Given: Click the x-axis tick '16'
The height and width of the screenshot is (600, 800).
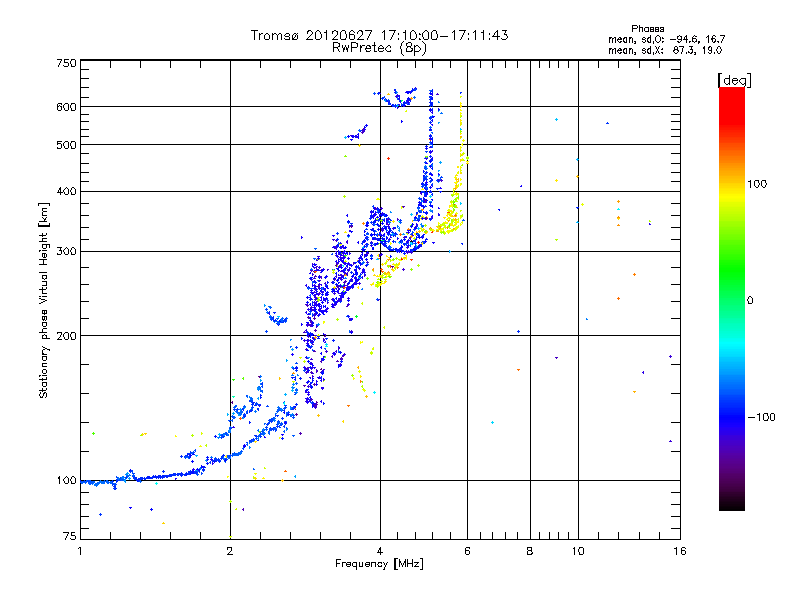Looking at the screenshot, I should click(x=680, y=551).
